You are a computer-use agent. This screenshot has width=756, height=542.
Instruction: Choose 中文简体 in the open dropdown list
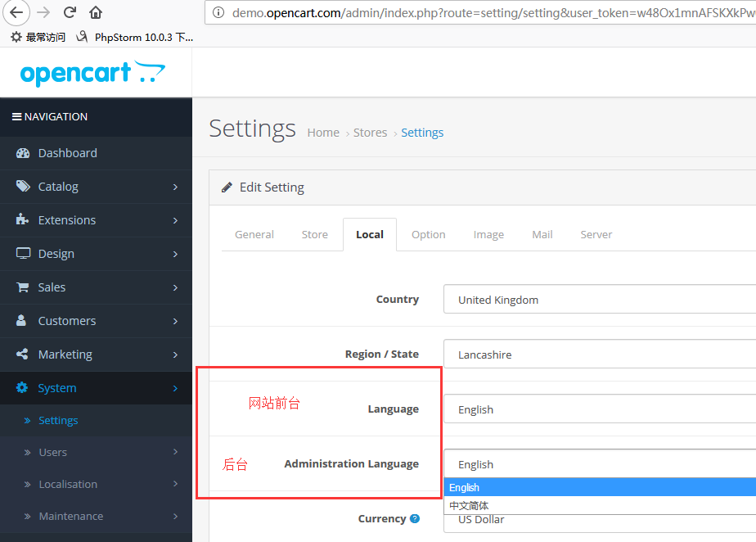[x=600, y=505]
